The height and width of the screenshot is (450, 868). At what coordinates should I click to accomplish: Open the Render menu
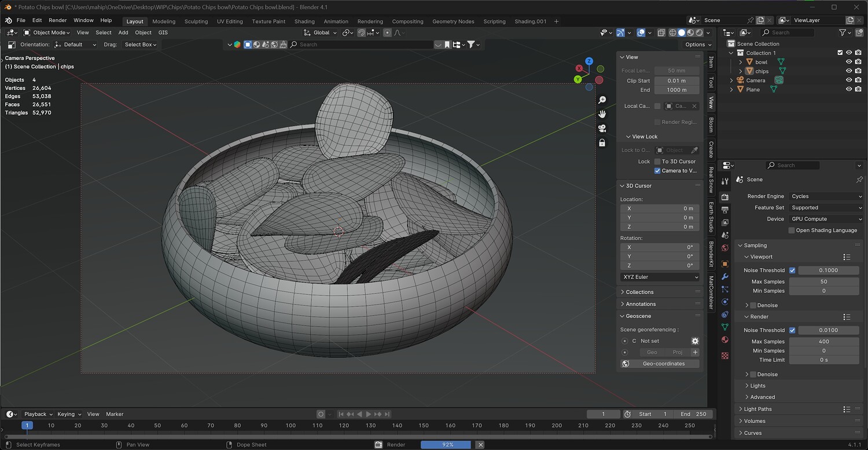58,20
